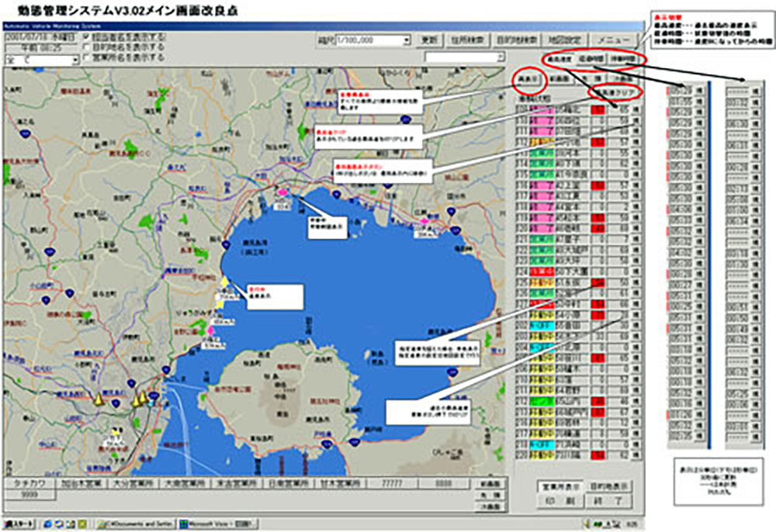
Task: Click the 終了 exit button
Action: point(609,501)
